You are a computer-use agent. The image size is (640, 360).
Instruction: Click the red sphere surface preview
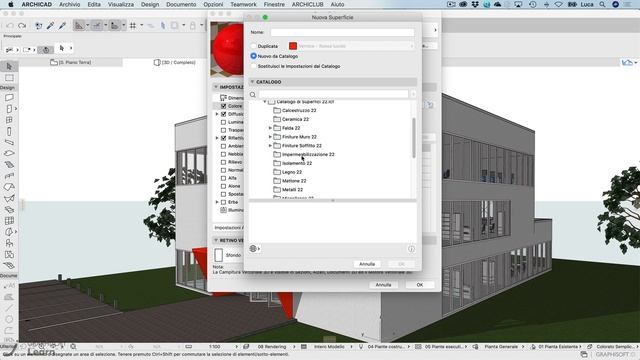227,49
